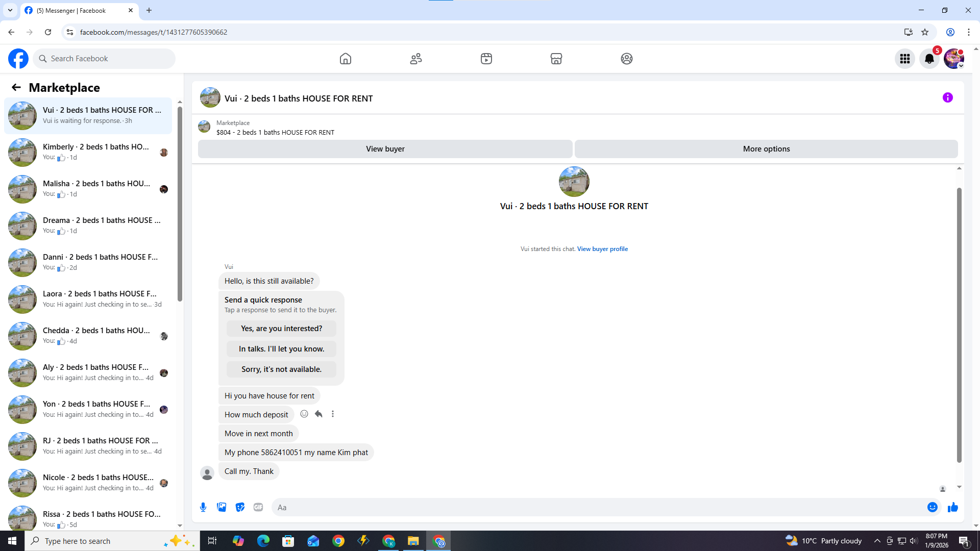Image resolution: width=980 pixels, height=551 pixels.
Task: Open the sticker picker icon
Action: (x=240, y=507)
